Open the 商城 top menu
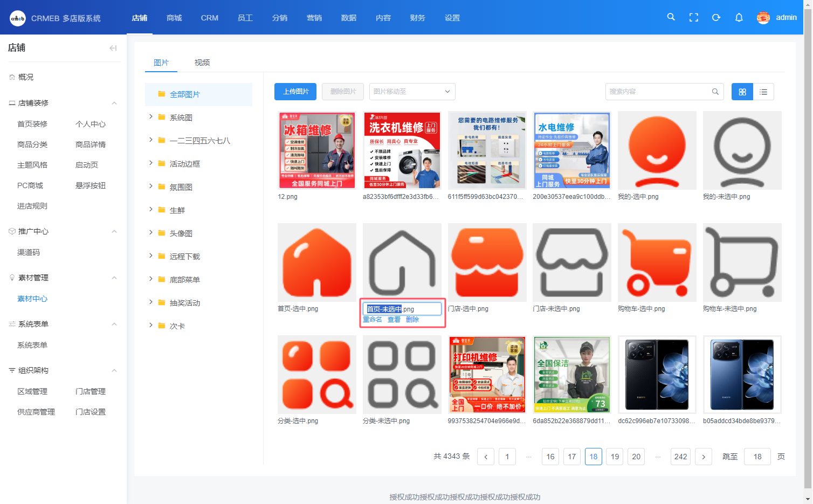The width and height of the screenshot is (813, 504). pos(174,18)
